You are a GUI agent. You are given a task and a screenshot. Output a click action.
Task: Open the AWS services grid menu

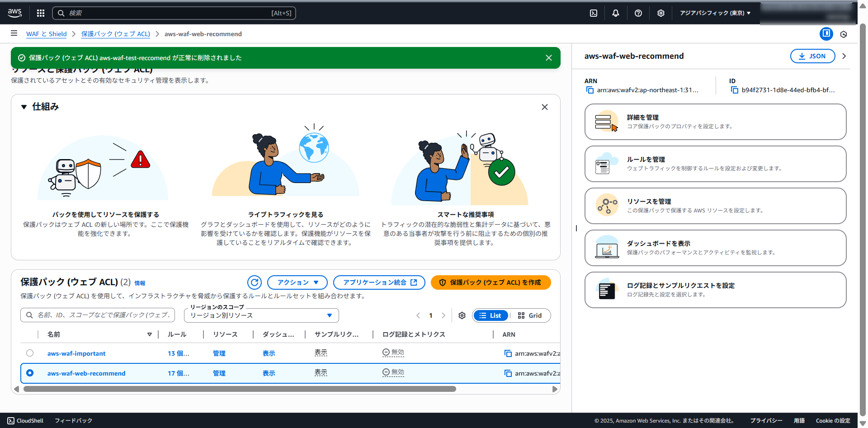click(41, 13)
